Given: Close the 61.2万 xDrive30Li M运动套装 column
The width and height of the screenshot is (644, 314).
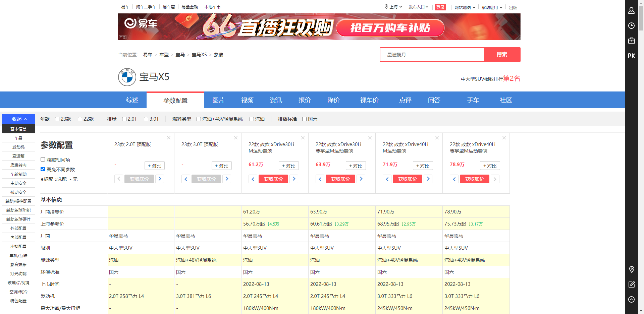Looking at the screenshot, I should [x=303, y=138].
